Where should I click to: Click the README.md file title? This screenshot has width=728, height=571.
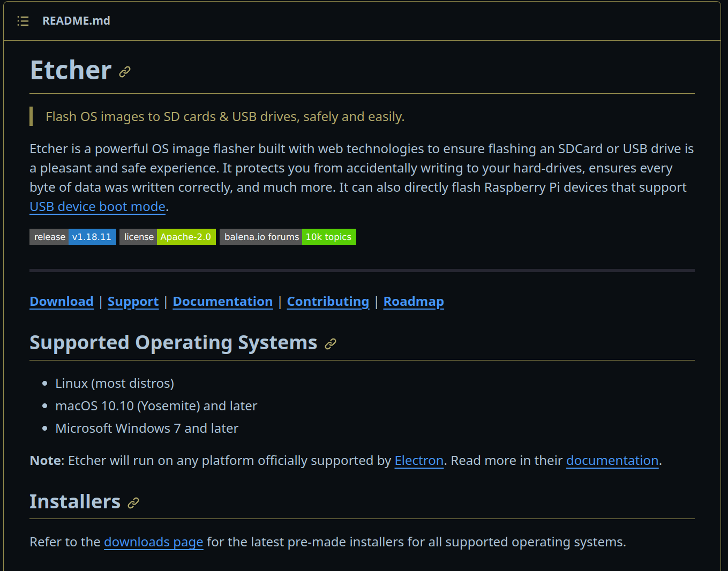[x=76, y=21]
